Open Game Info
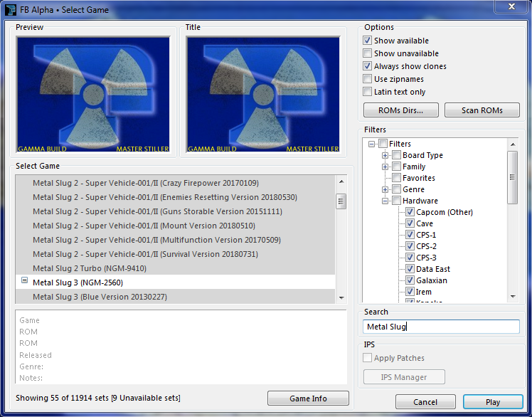Image resolution: width=532 pixels, height=417 pixels. (x=308, y=398)
